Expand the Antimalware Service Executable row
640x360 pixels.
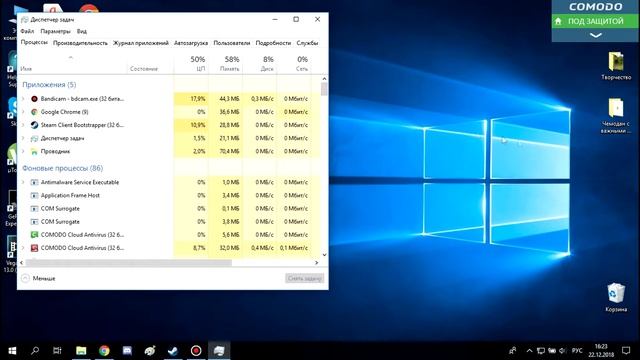[x=23, y=182]
